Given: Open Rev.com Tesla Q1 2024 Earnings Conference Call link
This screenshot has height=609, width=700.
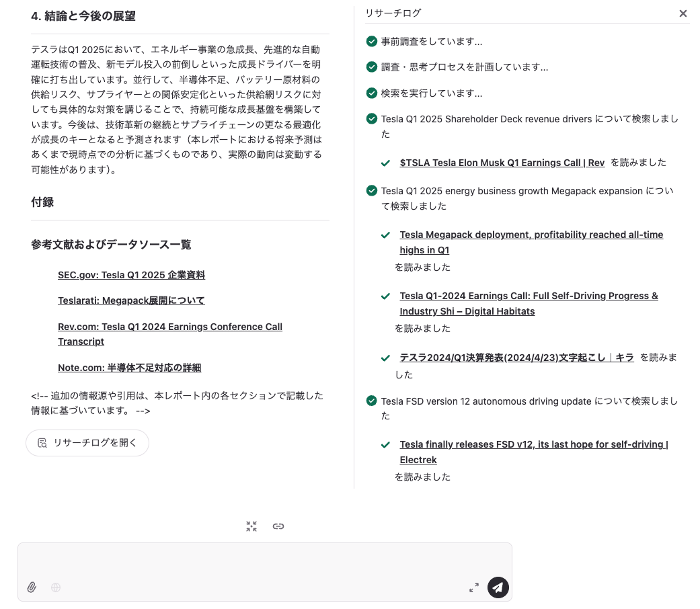Looking at the screenshot, I should (x=170, y=333).
